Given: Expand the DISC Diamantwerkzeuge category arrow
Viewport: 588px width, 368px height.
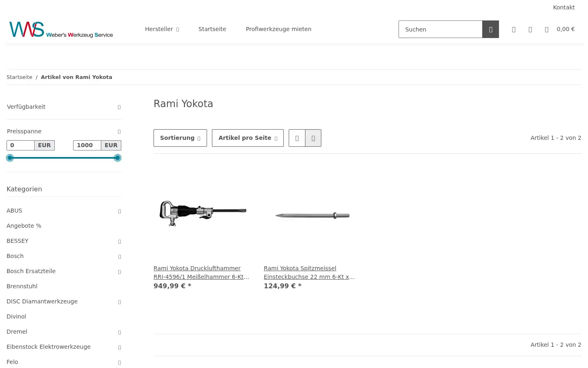Looking at the screenshot, I should pos(120,302).
